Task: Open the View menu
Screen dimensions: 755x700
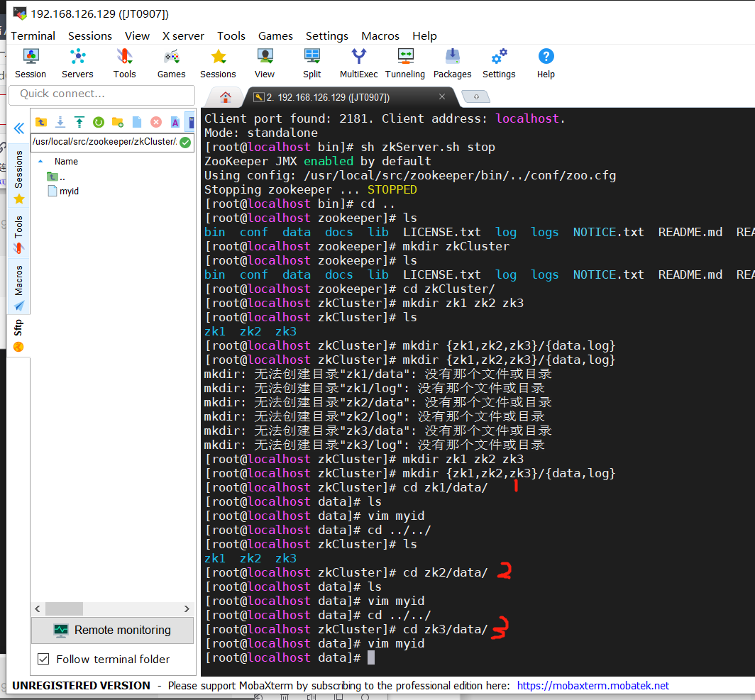Action: (137, 35)
